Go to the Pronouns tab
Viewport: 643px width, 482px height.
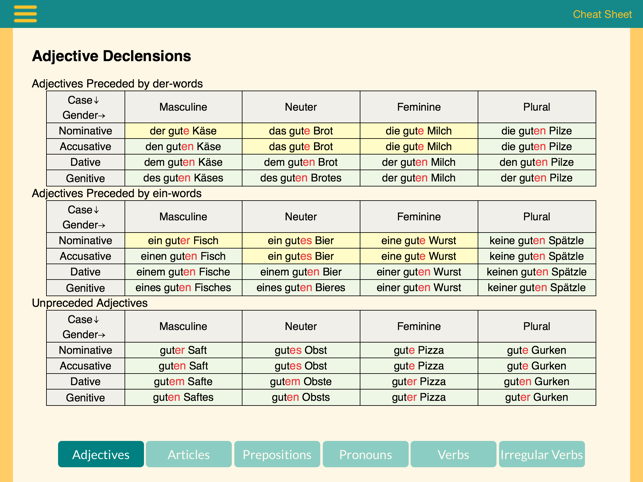click(x=365, y=454)
